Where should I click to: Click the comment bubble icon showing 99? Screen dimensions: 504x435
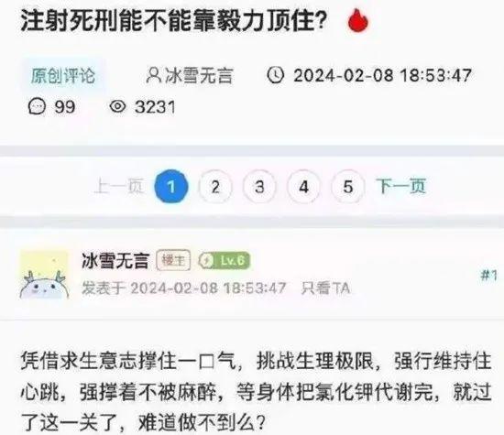click(x=37, y=106)
